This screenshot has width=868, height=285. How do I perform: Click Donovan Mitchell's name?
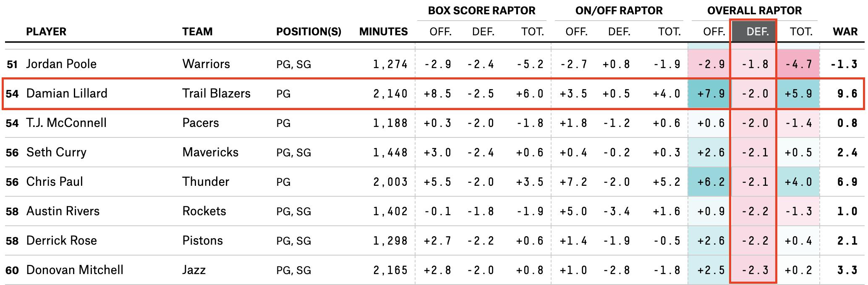point(75,270)
